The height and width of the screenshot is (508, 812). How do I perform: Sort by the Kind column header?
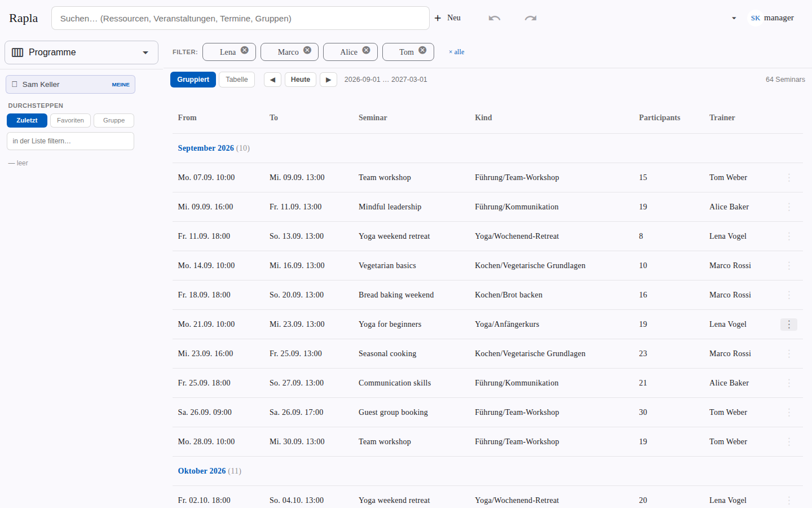pyautogui.click(x=483, y=117)
